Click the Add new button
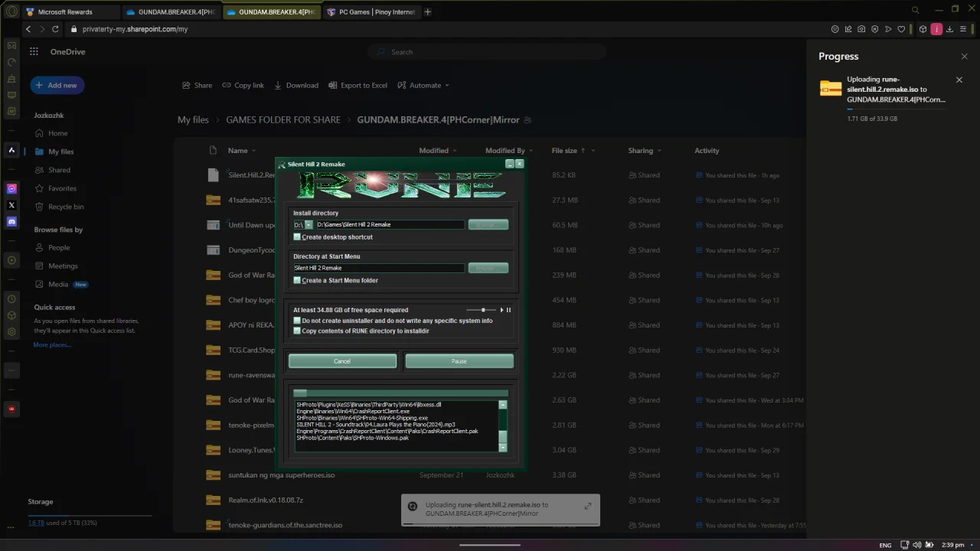This screenshot has height=551, width=980. point(57,85)
